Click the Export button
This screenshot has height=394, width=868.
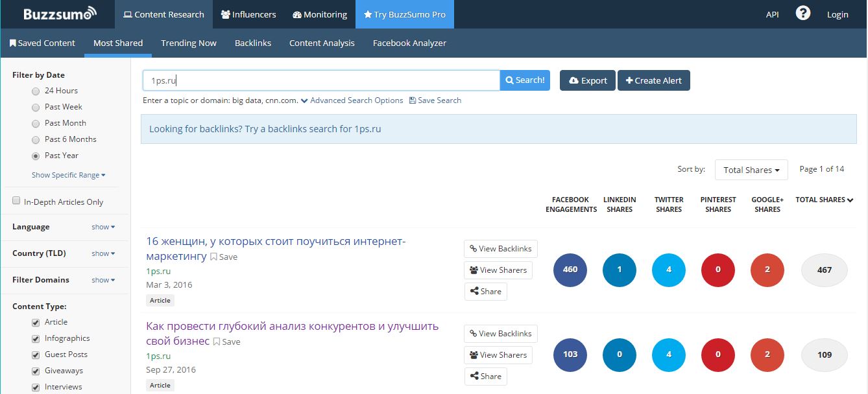click(587, 80)
